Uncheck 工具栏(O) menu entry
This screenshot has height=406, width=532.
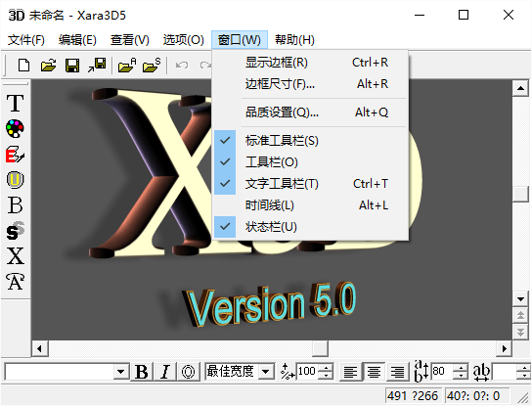click(x=310, y=162)
